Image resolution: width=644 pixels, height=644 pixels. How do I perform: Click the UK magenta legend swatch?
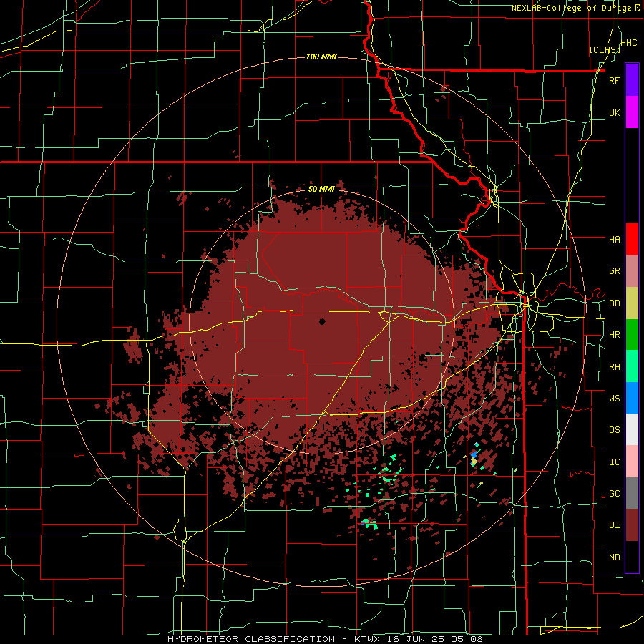pos(632,112)
